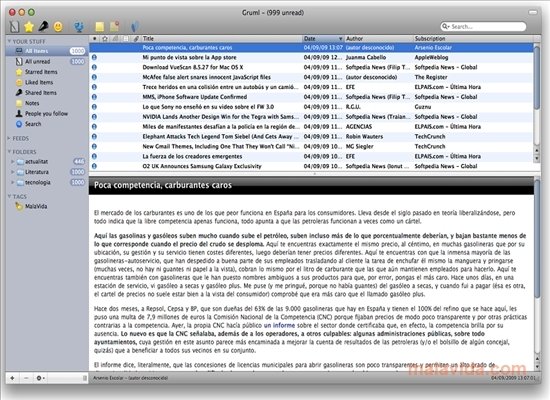The width and height of the screenshot is (550, 400).
Task: Expand the FEEDS section
Action: (x=9, y=138)
